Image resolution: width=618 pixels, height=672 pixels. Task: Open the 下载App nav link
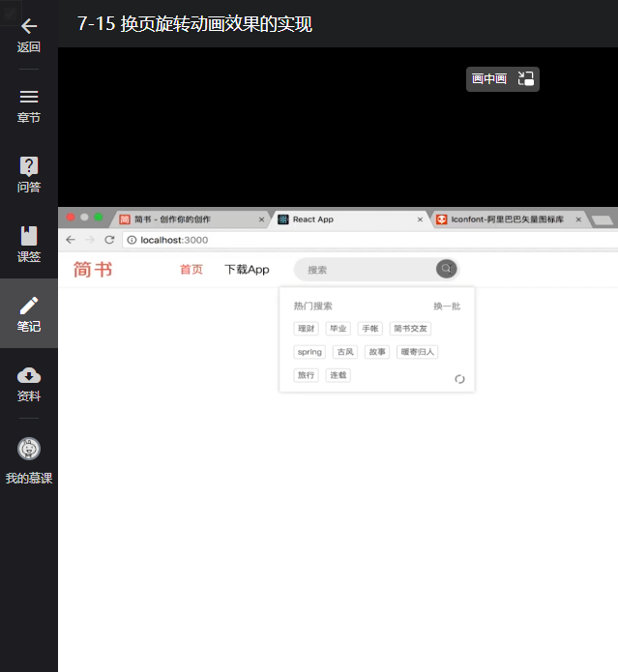point(247,270)
